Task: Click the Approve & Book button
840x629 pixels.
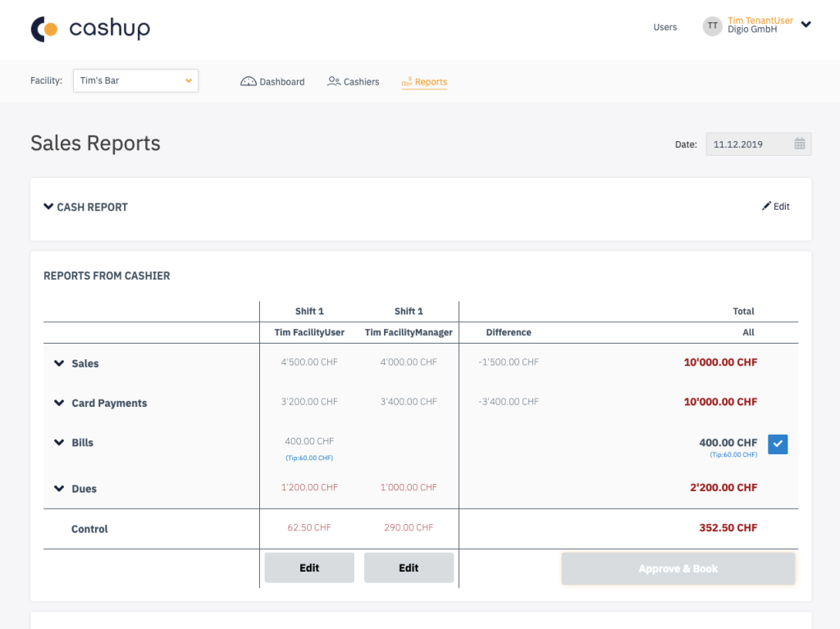Action: (678, 568)
